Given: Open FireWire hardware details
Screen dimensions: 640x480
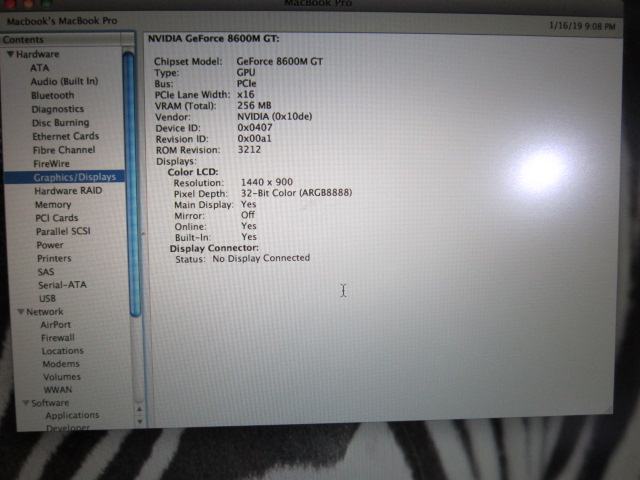Looking at the screenshot, I should point(51,164).
